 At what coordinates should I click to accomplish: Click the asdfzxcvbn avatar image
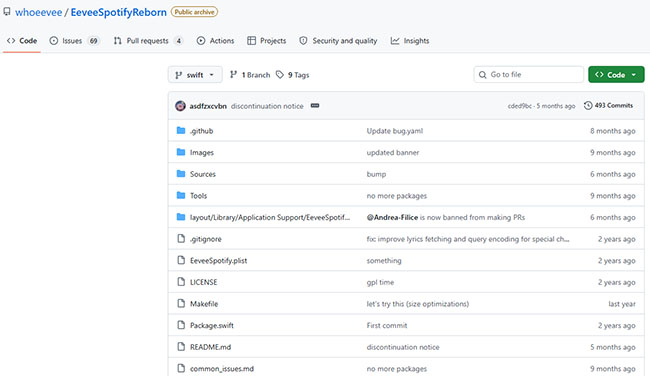[180, 106]
